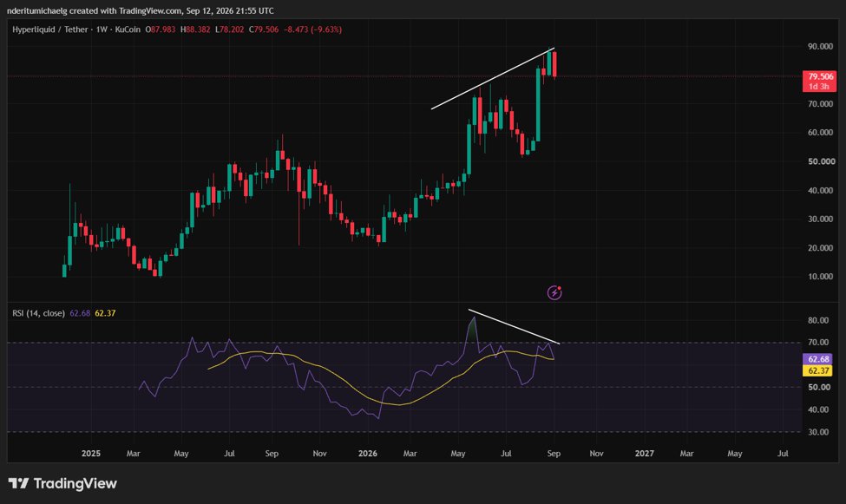This screenshot has height=504, width=846.
Task: Click the 2027 label on time axis
Action: [x=644, y=454]
